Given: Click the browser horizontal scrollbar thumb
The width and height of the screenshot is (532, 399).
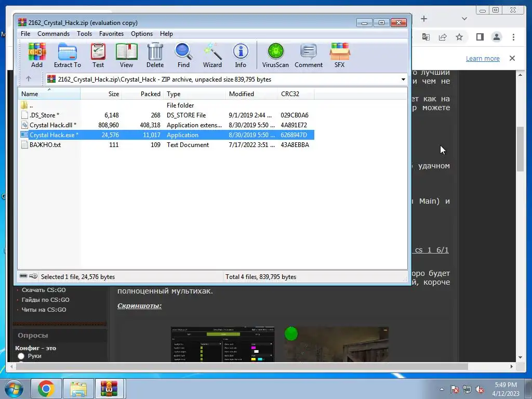Looking at the screenshot, I should [243, 366].
